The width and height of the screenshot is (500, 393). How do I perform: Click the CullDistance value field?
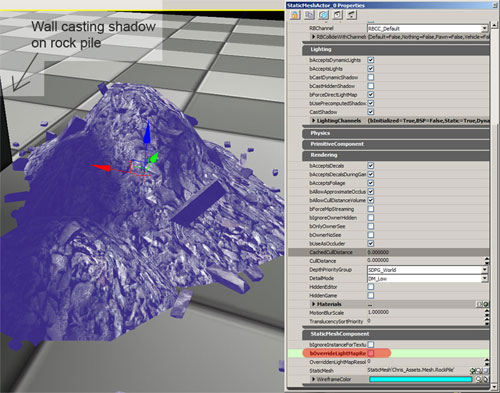point(425,261)
